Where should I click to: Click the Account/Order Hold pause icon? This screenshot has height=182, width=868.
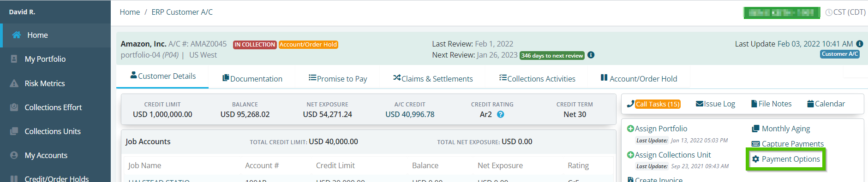point(604,78)
